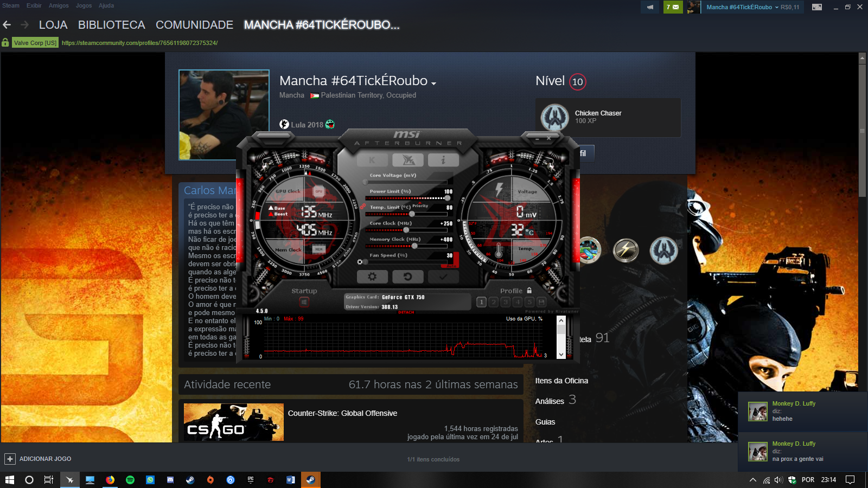Open the Afterburner settings gear button
The width and height of the screenshot is (868, 488).
tap(372, 277)
